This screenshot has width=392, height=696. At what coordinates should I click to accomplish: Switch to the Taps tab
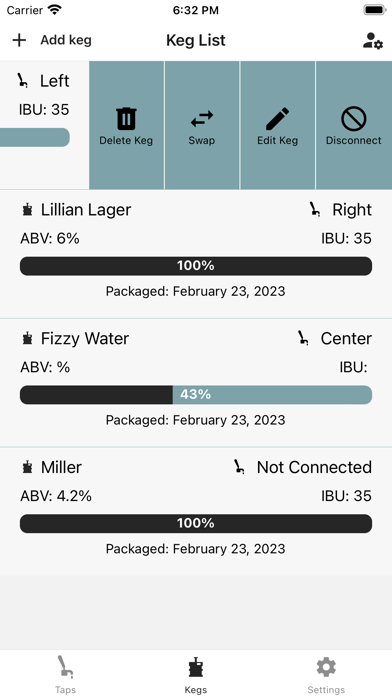[x=65, y=673]
